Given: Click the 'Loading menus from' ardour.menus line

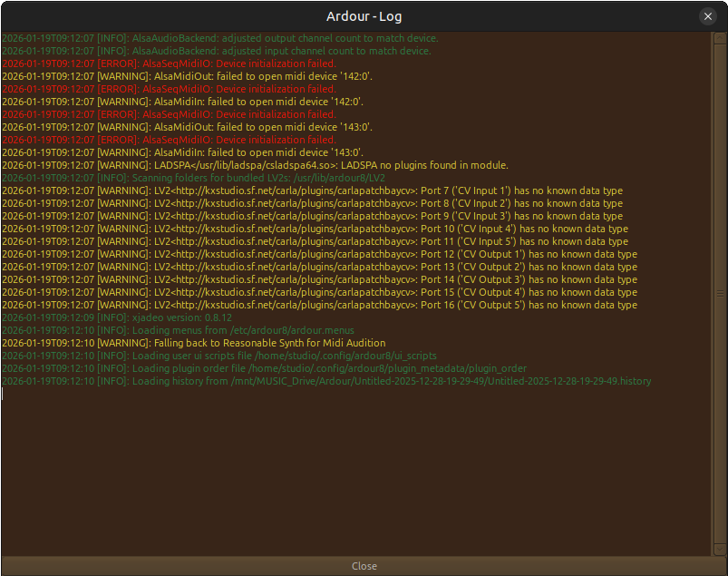Looking at the screenshot, I should [178, 331].
